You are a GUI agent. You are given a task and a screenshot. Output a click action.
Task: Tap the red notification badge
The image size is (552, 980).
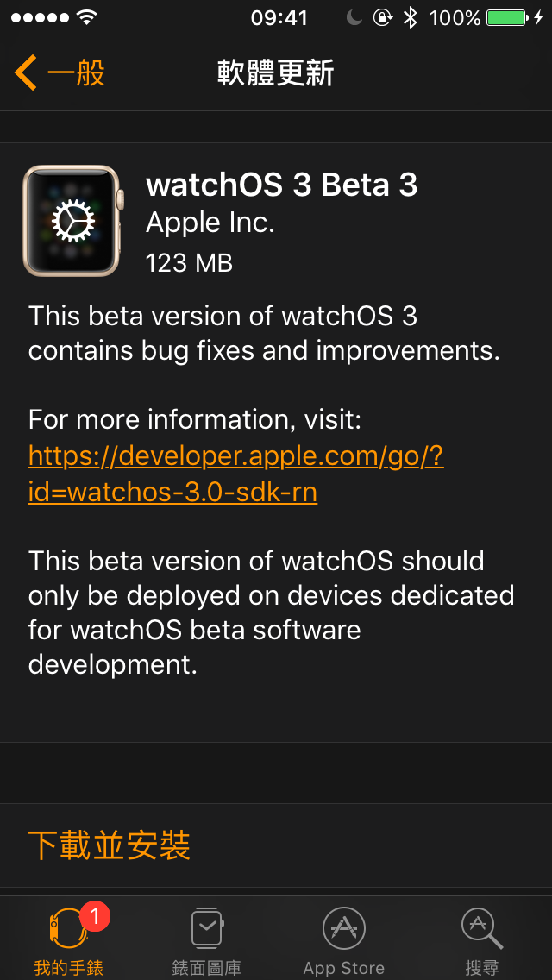(95, 916)
